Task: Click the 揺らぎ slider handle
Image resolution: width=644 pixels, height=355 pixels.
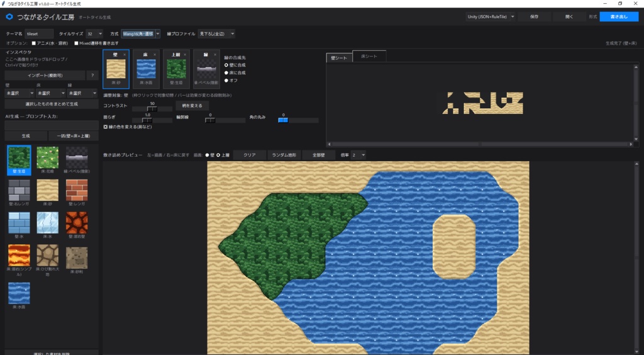Action: [147, 120]
